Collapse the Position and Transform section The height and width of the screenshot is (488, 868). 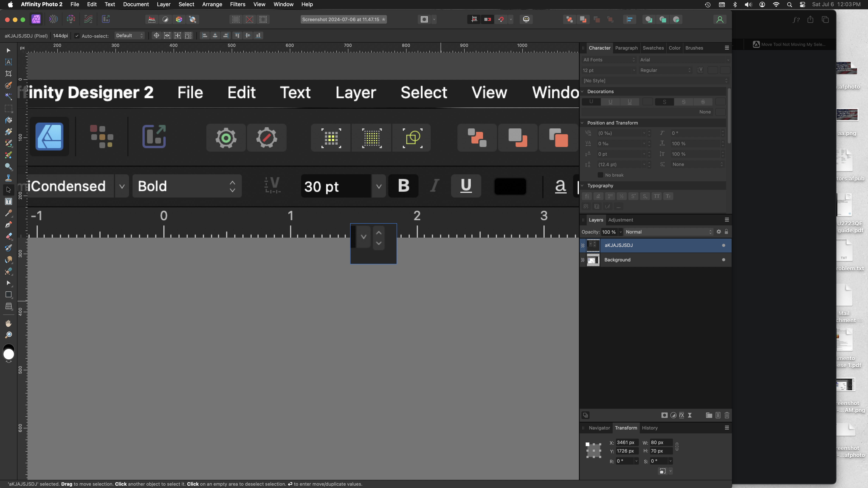pos(582,123)
